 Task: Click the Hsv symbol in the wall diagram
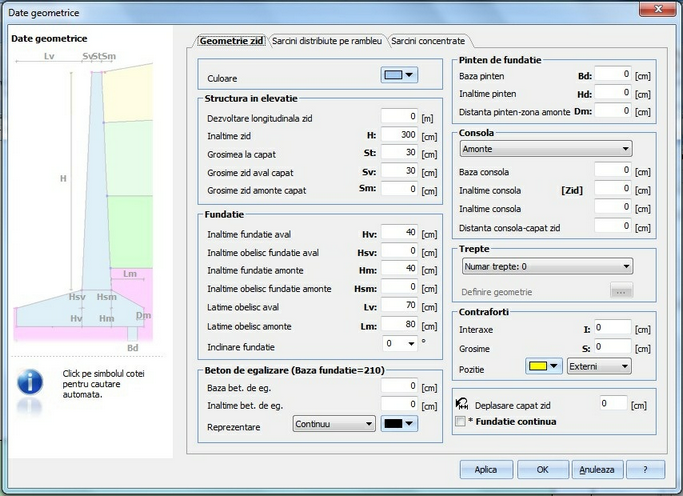pos(77,297)
